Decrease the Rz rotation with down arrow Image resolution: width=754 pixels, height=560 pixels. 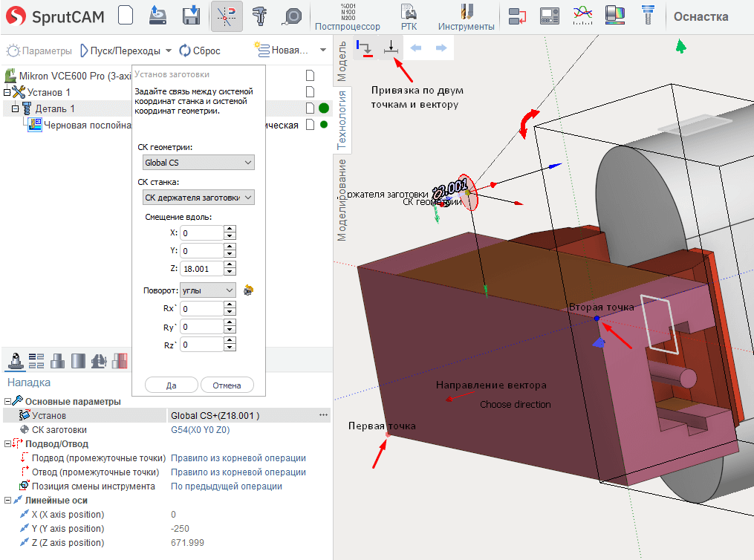click(230, 348)
